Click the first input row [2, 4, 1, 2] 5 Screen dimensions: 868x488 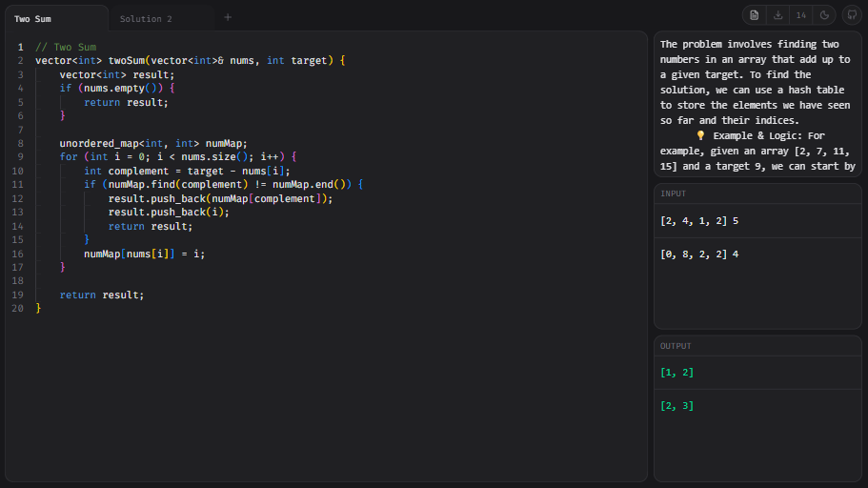coord(757,221)
